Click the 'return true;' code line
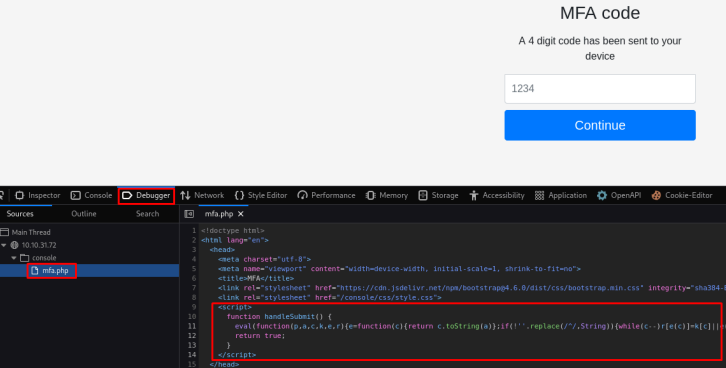The height and width of the screenshot is (368, 726). (x=260, y=336)
